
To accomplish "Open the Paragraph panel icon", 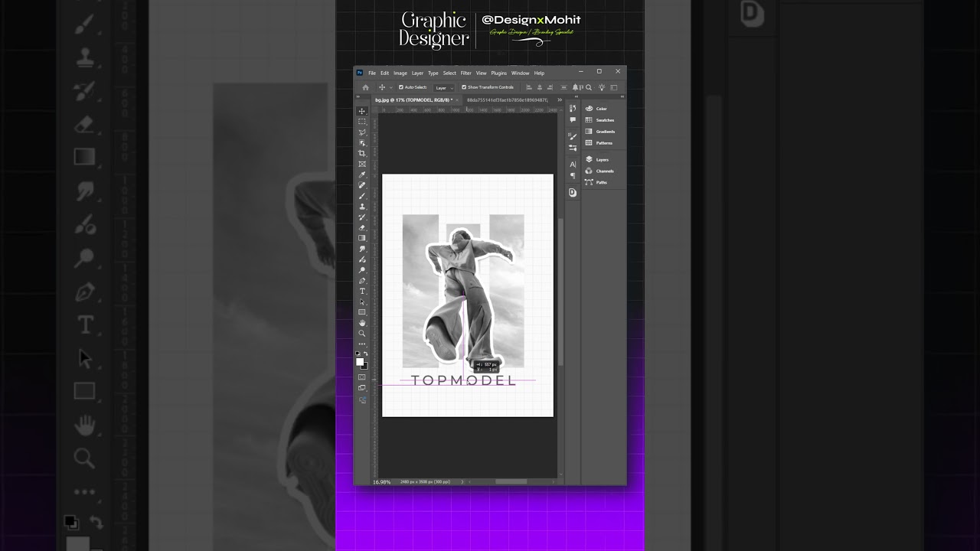I will 573,176.
